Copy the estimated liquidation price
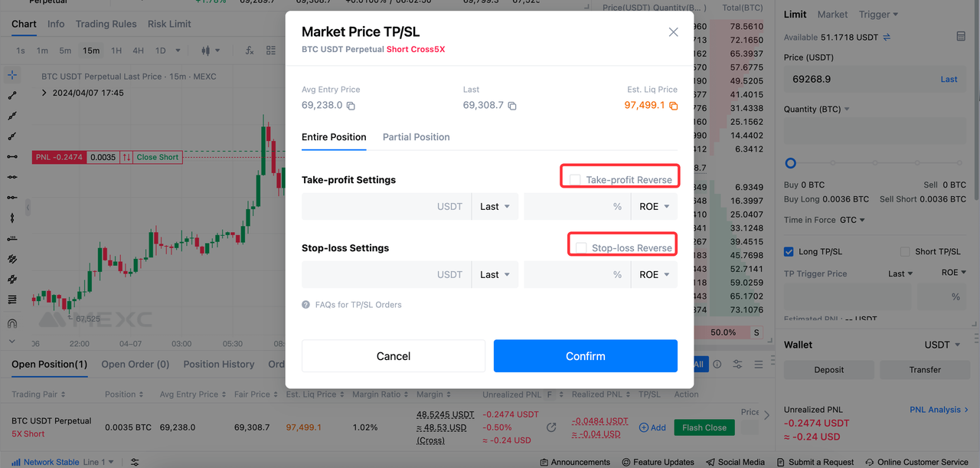The width and height of the screenshot is (980, 468). (674, 106)
